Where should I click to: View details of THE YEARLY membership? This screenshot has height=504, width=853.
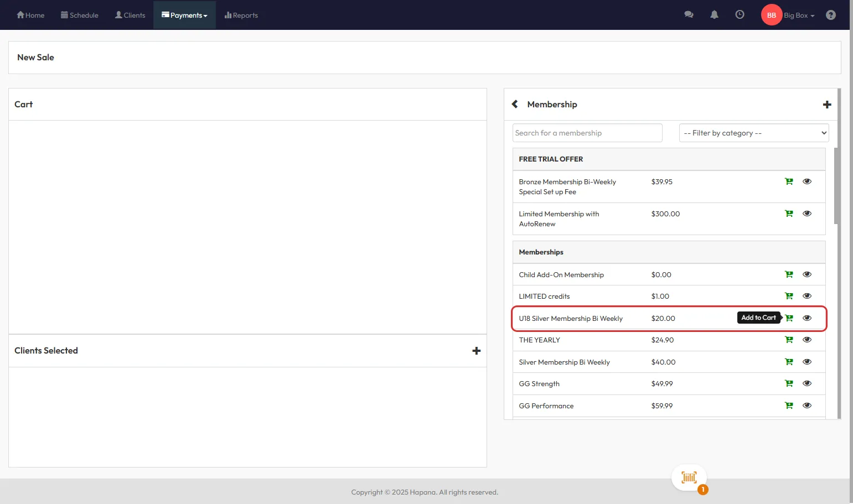pos(807,340)
